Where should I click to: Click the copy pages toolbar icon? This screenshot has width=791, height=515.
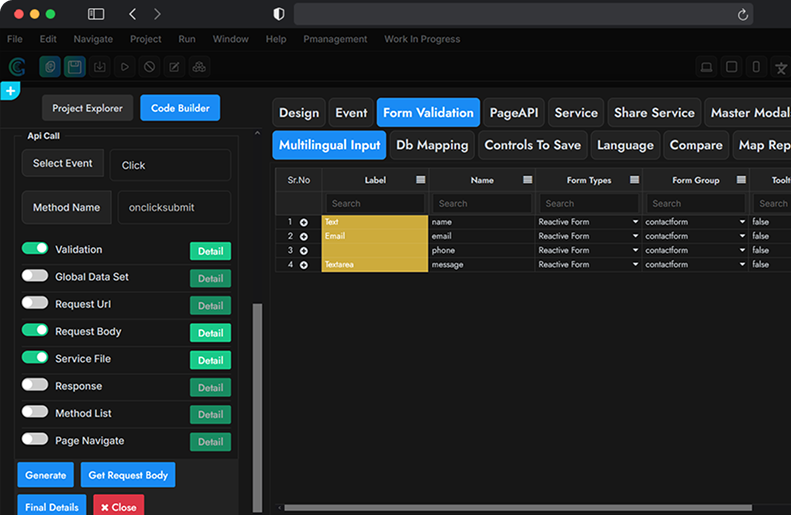(x=50, y=67)
